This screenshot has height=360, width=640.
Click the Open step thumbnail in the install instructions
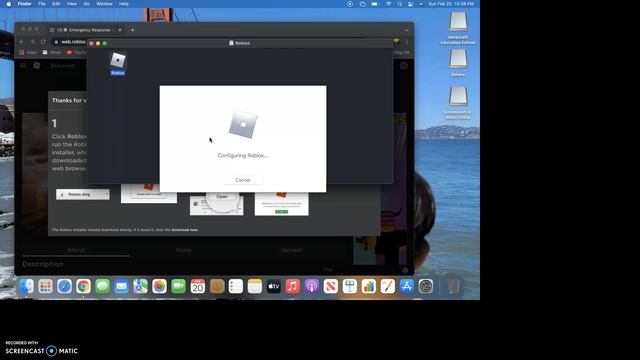[x=217, y=204]
